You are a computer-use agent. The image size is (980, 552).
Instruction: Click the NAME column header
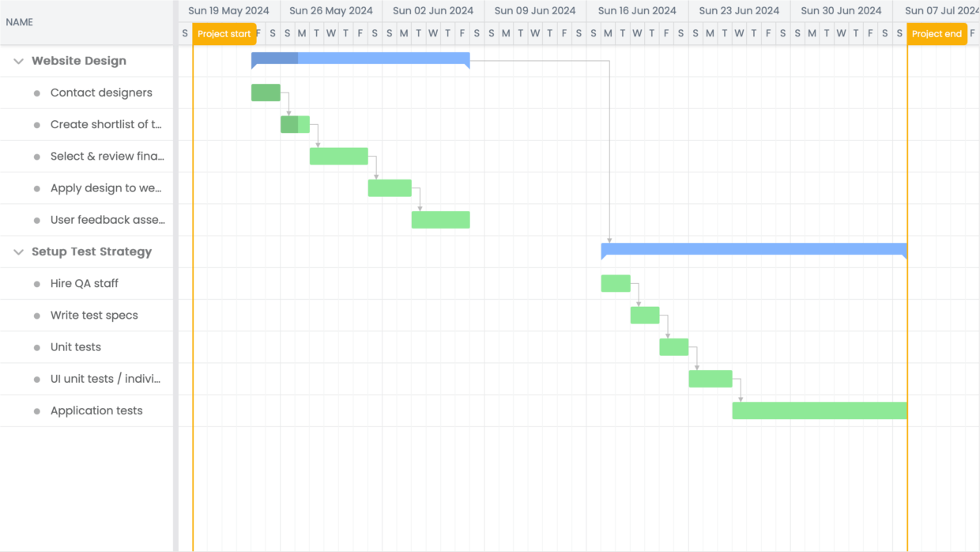(x=20, y=22)
